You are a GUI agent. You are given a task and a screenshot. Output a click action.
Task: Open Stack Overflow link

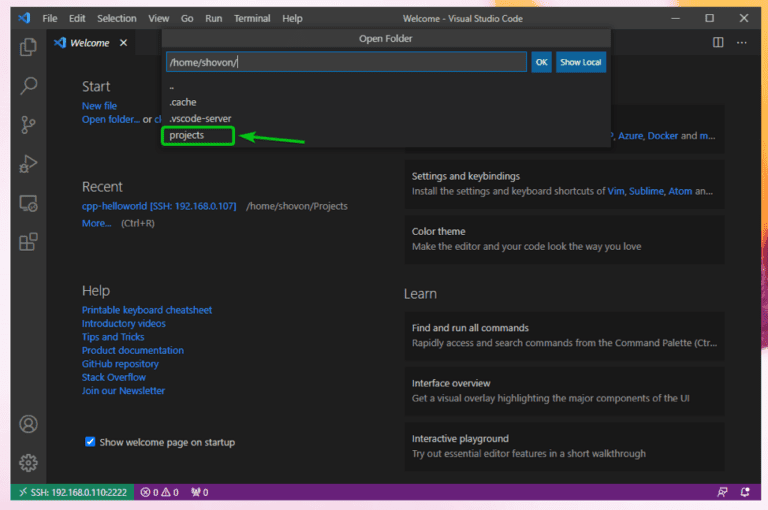click(x=114, y=377)
